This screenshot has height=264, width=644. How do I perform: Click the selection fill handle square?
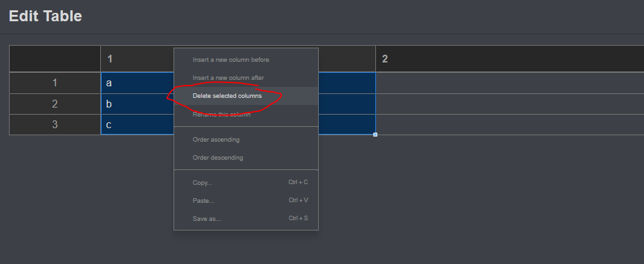375,135
